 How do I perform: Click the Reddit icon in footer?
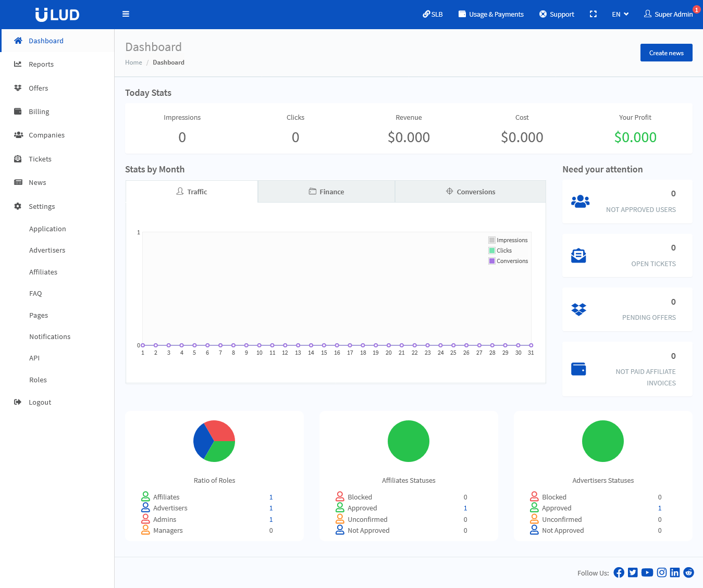tap(688, 573)
